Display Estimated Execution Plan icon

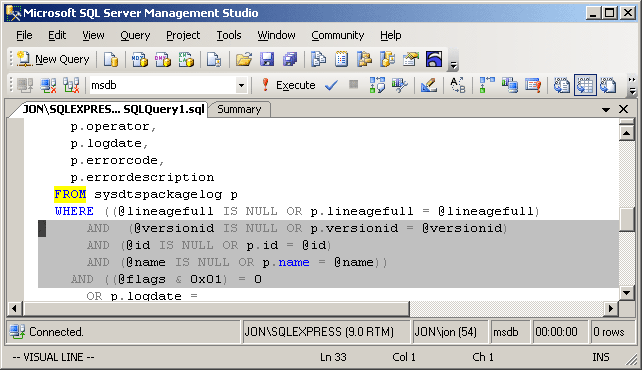(377, 85)
